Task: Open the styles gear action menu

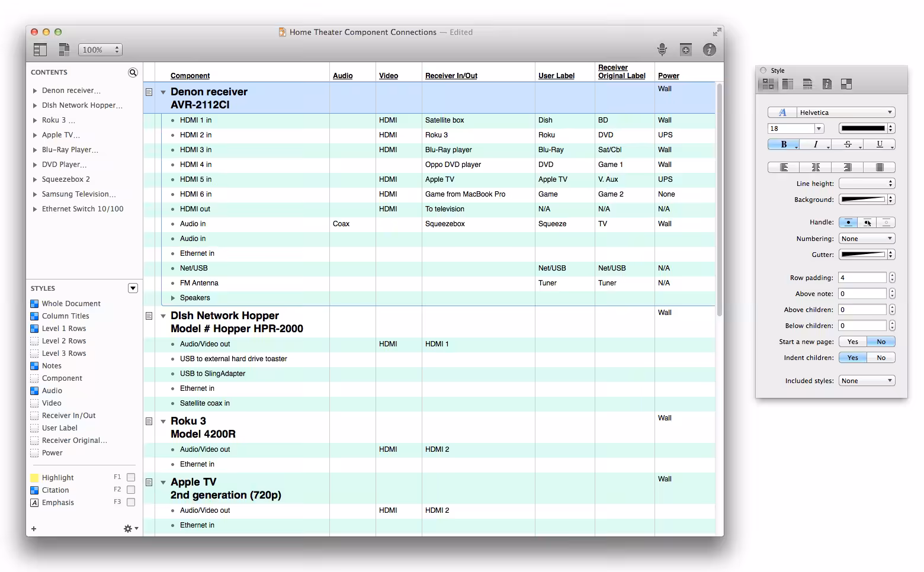Action: [x=127, y=528]
